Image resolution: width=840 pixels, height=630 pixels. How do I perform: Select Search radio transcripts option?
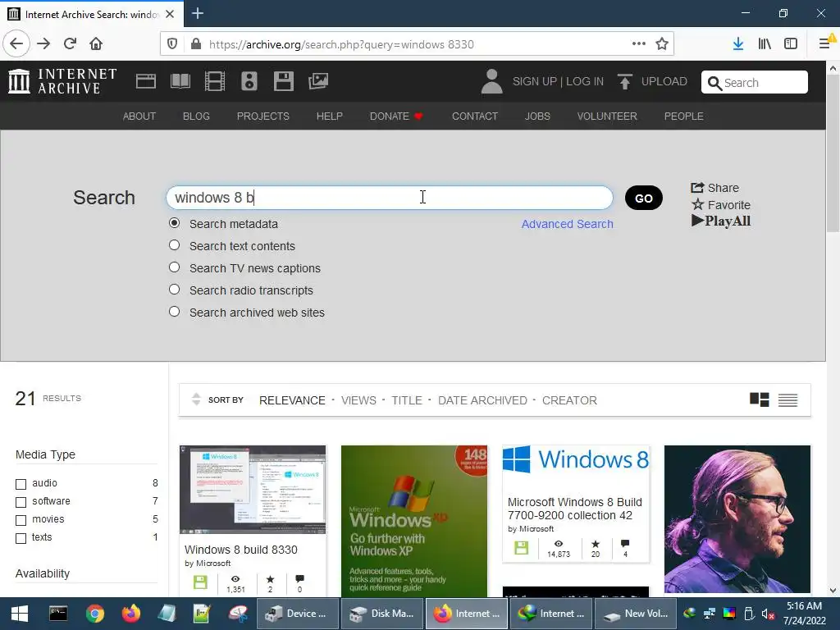click(174, 290)
